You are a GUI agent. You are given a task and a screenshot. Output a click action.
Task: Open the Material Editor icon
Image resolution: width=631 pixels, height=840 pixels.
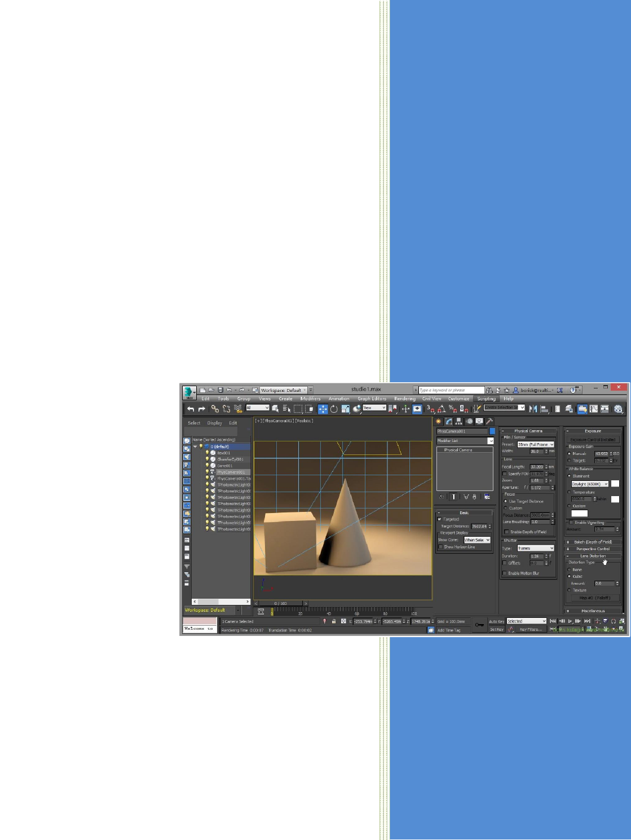(x=619, y=409)
